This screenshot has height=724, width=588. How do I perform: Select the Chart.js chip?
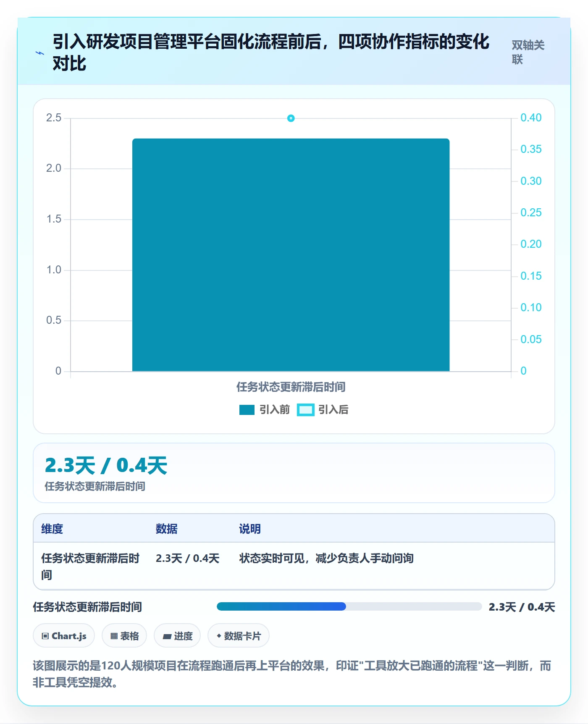pyautogui.click(x=64, y=636)
